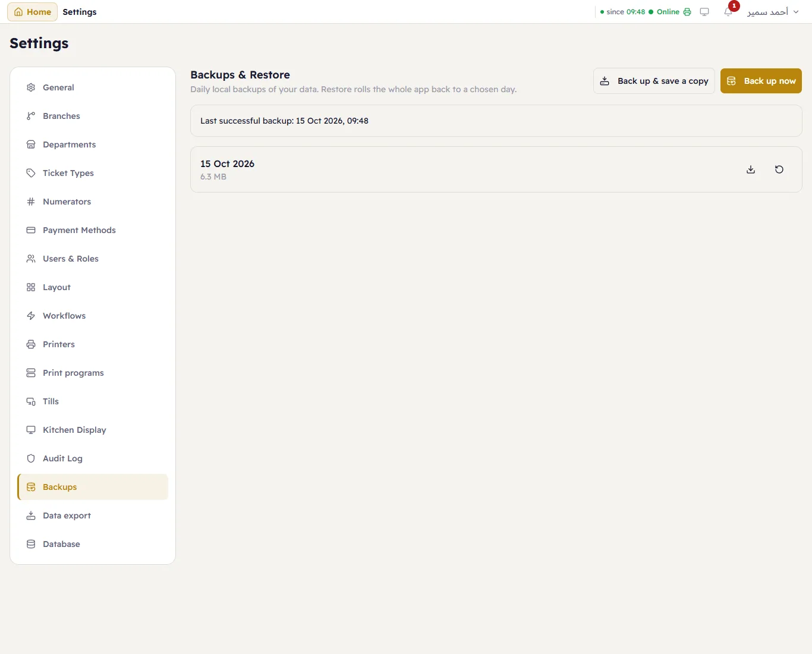812x654 pixels.
Task: Select the Backups sidebar item
Action: [x=93, y=487]
